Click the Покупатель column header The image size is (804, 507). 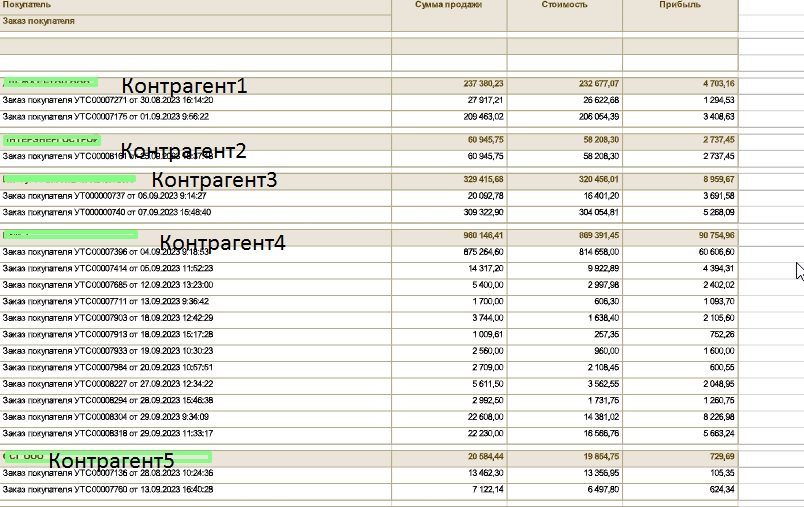pos(28,5)
